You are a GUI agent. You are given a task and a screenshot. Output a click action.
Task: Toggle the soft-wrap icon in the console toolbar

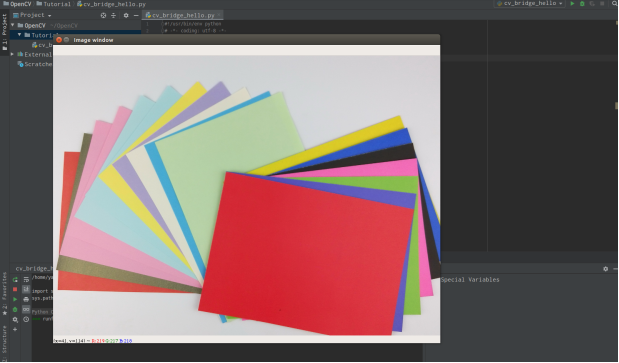[26, 280]
